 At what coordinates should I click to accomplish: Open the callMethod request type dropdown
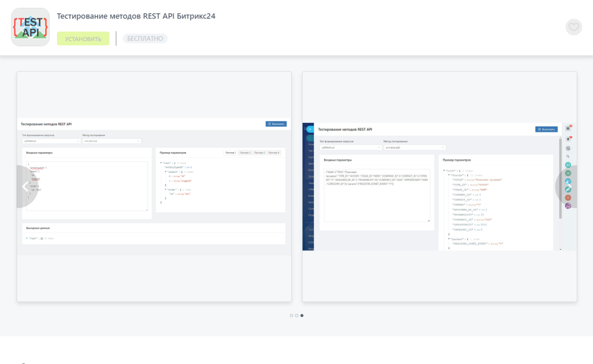(51, 141)
